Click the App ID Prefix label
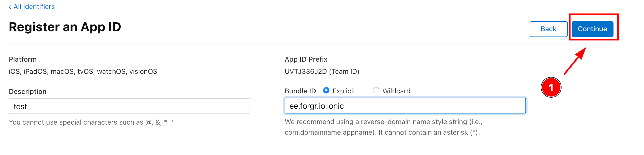The width and height of the screenshot is (644, 155). (306, 59)
